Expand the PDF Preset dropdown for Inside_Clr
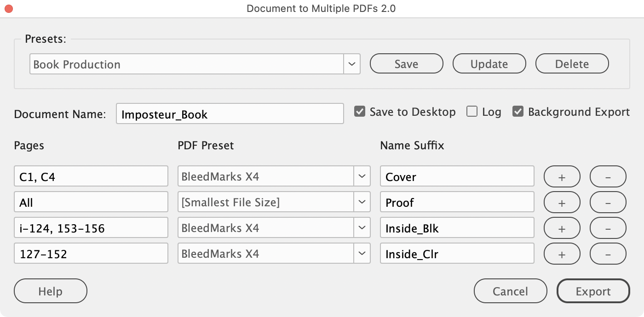 362,254
